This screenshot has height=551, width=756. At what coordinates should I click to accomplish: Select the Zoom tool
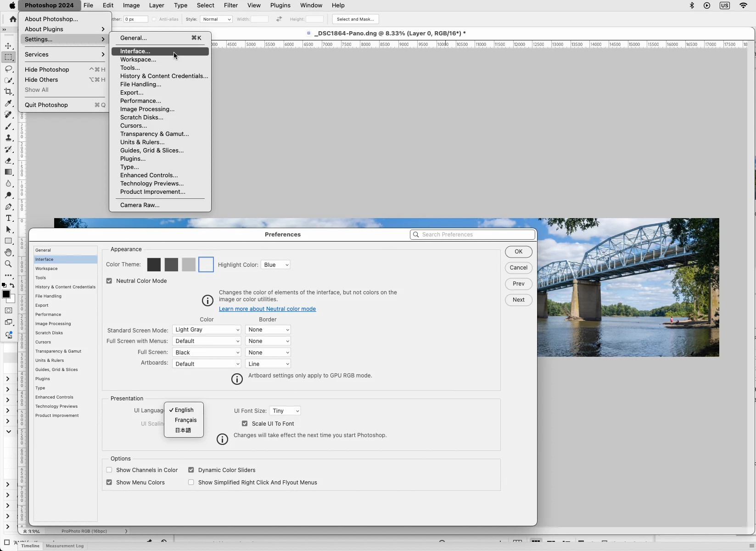point(8,264)
